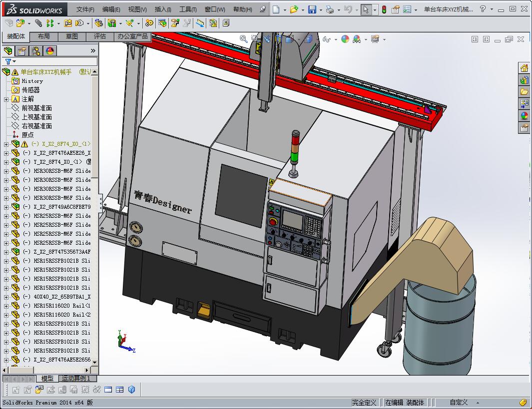Toggle the 3D cube view icon in the bottom toolbar
The height and width of the screenshot is (409, 532).
coord(132,390)
